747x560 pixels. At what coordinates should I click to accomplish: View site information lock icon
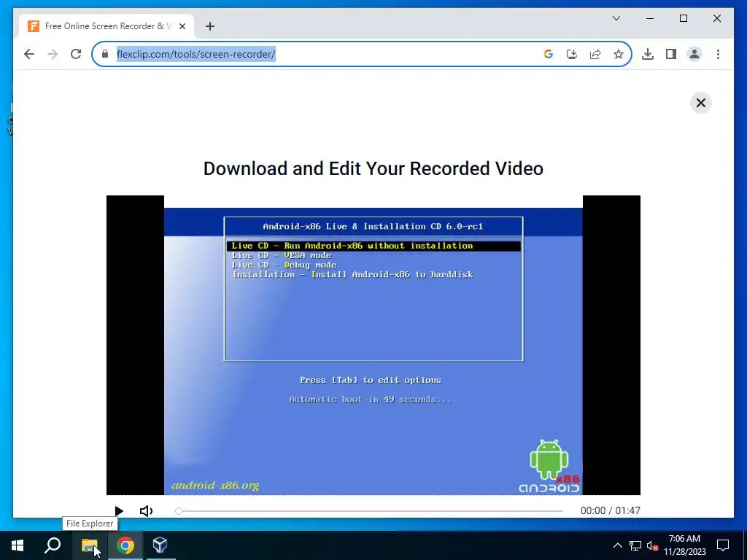pos(105,54)
